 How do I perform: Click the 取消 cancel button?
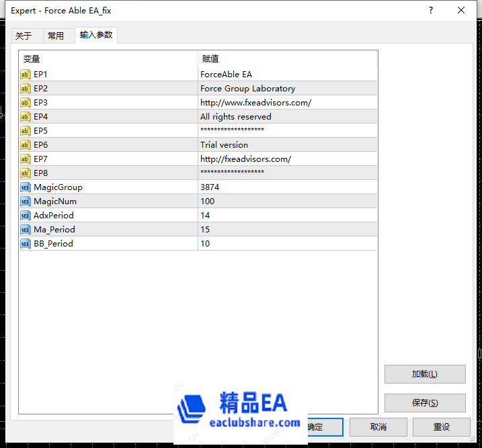click(378, 427)
